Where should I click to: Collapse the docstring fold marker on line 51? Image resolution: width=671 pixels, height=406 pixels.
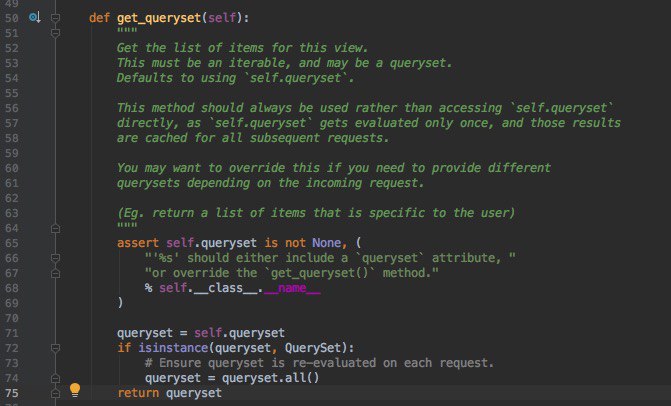coord(55,33)
